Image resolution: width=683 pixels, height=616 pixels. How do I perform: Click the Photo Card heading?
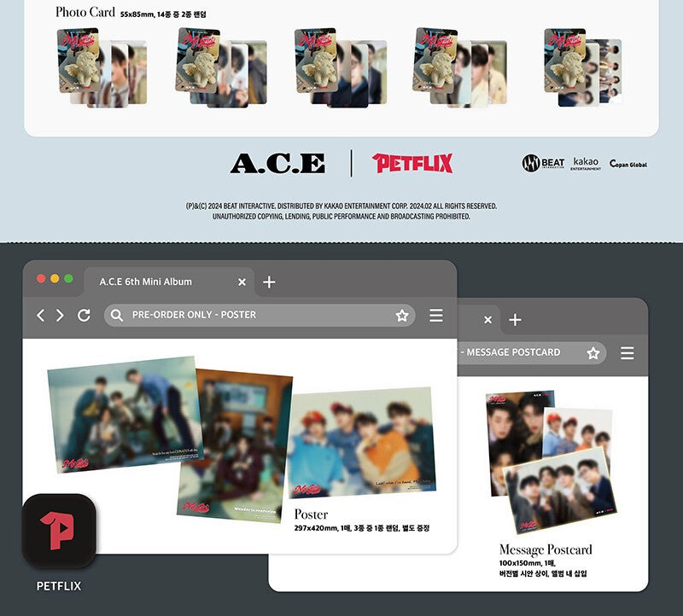(x=85, y=12)
